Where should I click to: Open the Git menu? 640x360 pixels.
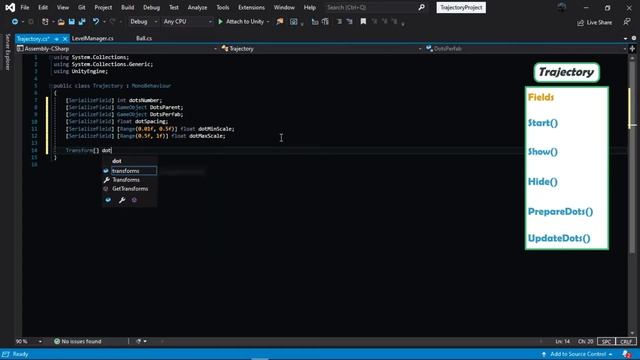pyautogui.click(x=82, y=7)
